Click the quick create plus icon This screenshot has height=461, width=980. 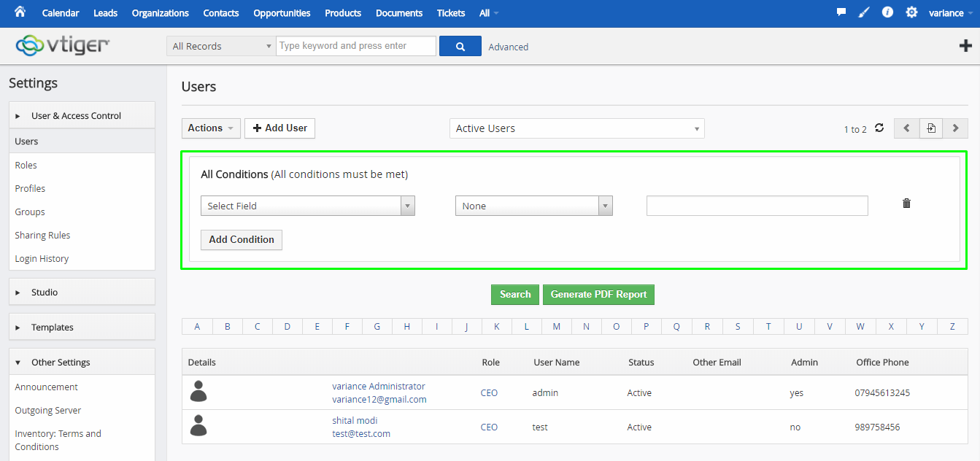click(x=965, y=46)
